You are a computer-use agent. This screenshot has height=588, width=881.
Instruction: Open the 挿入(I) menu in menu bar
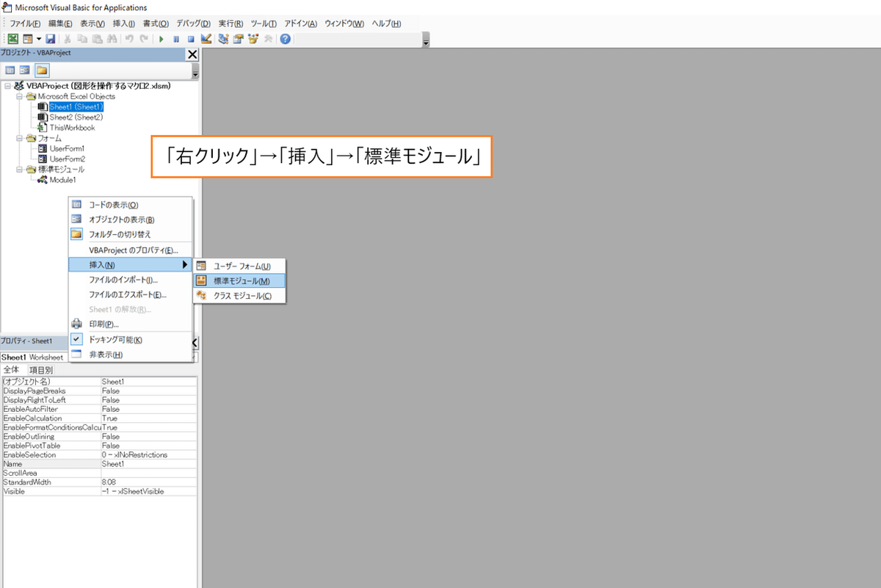(123, 23)
